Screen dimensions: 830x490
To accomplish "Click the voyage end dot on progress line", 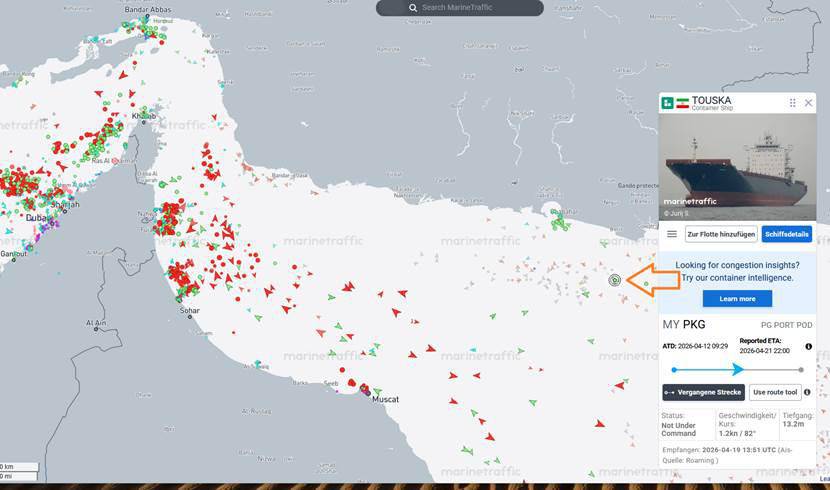I will (x=801, y=370).
